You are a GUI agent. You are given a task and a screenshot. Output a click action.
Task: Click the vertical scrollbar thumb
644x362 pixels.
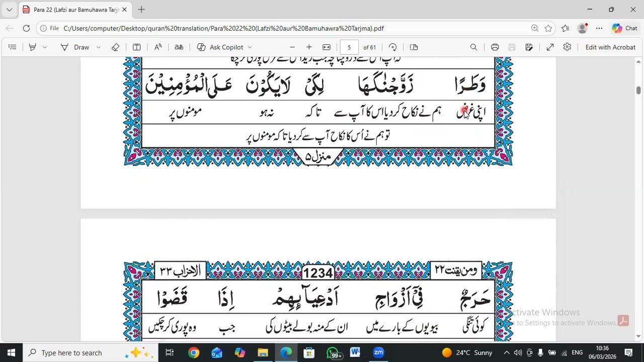pyautogui.click(x=638, y=90)
